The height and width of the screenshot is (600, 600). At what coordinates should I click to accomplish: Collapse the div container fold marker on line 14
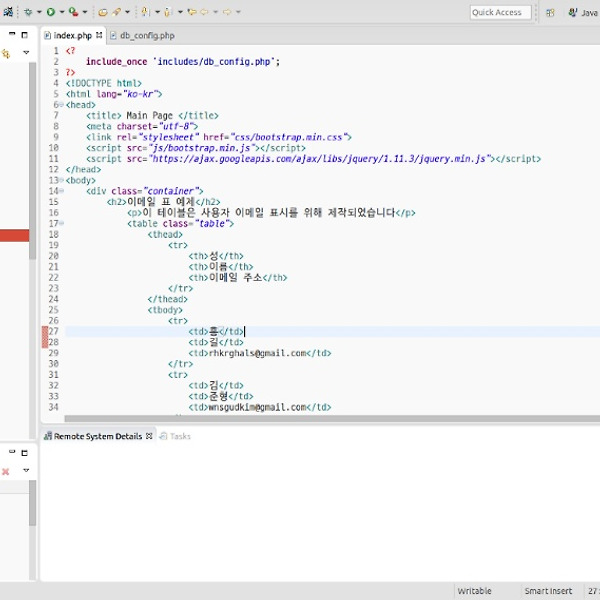(61, 191)
